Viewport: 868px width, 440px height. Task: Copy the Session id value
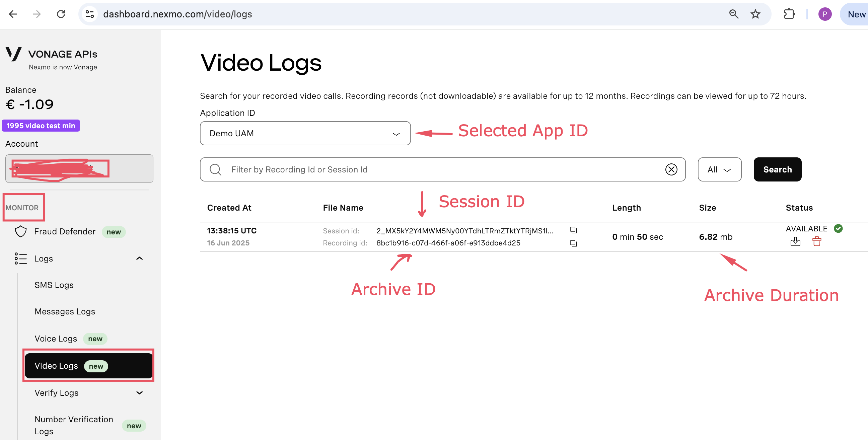coord(573,230)
